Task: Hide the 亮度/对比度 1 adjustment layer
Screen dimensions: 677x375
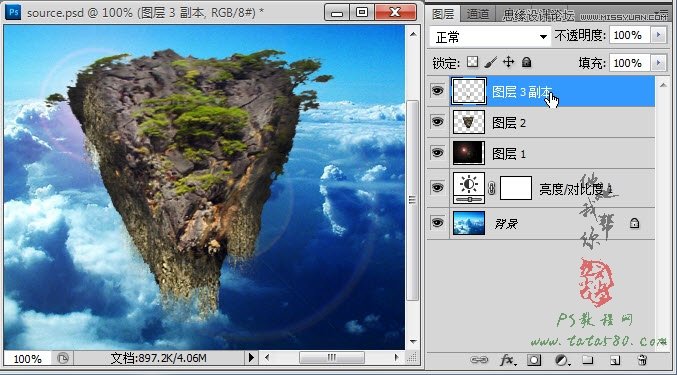Action: point(438,188)
